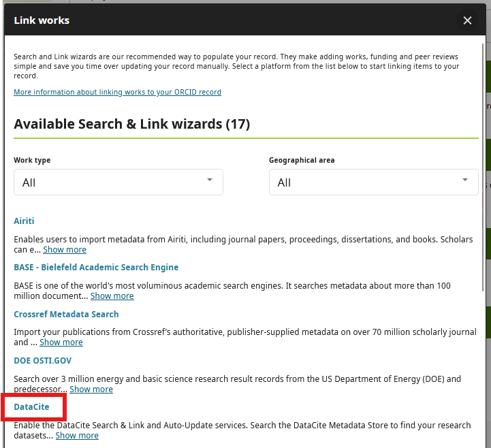Open the Work type dropdown
The width and height of the screenshot is (491, 448).
click(118, 182)
